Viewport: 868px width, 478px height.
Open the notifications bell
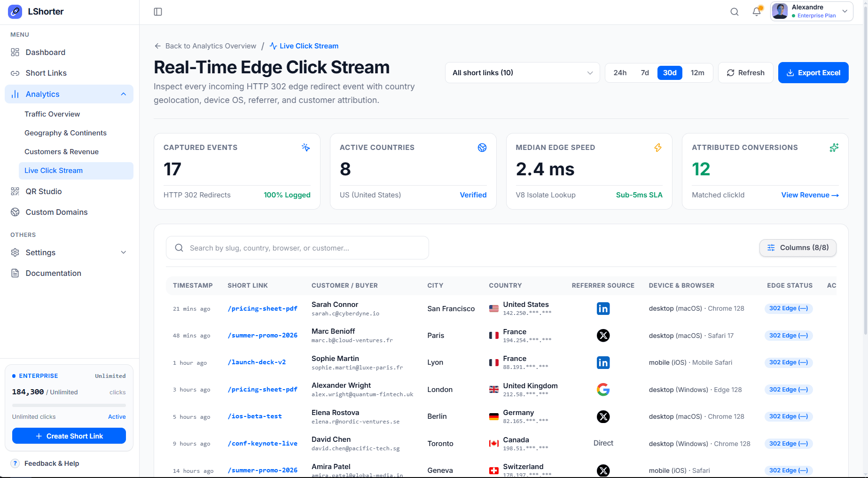click(x=757, y=12)
